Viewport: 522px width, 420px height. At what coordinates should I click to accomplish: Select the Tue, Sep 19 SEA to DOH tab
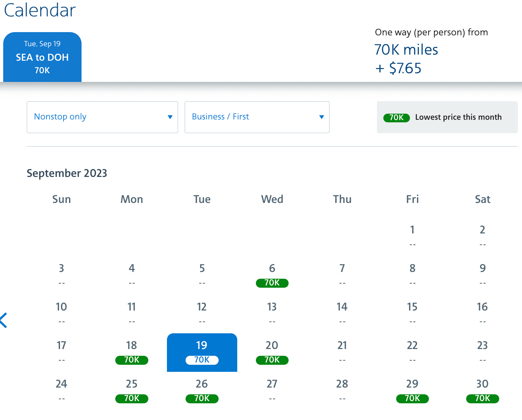coord(42,57)
